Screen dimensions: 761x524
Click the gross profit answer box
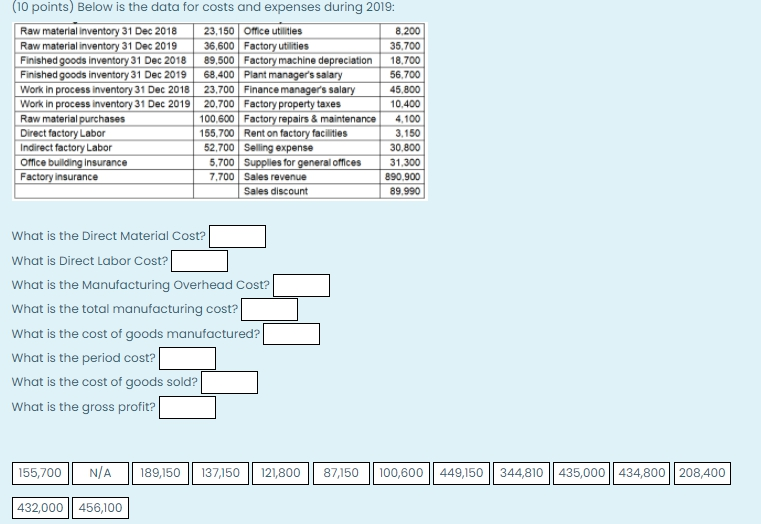187,408
